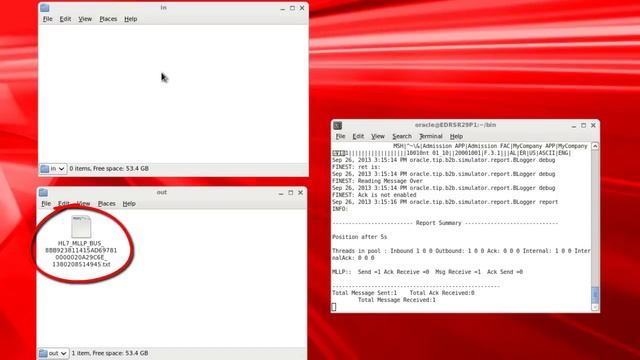Minimize the terminal window
This screenshot has height=360, width=640.
coord(574,126)
